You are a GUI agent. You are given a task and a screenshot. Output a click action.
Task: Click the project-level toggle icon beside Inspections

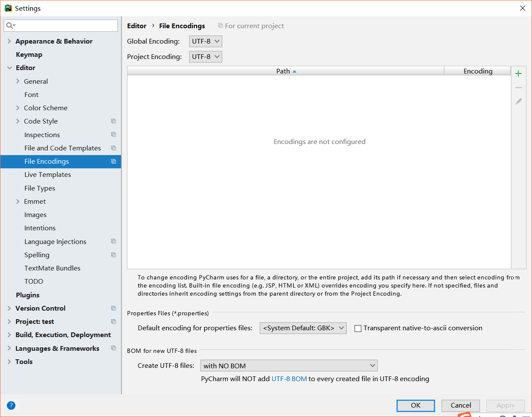tap(113, 134)
